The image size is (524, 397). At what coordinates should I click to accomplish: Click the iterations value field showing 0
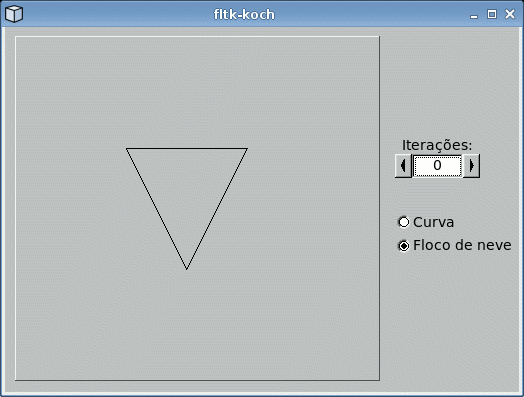click(437, 165)
